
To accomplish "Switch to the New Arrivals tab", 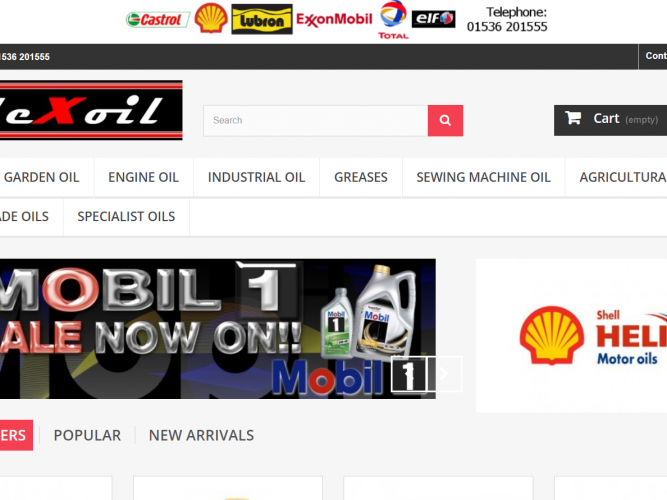I will [201, 435].
